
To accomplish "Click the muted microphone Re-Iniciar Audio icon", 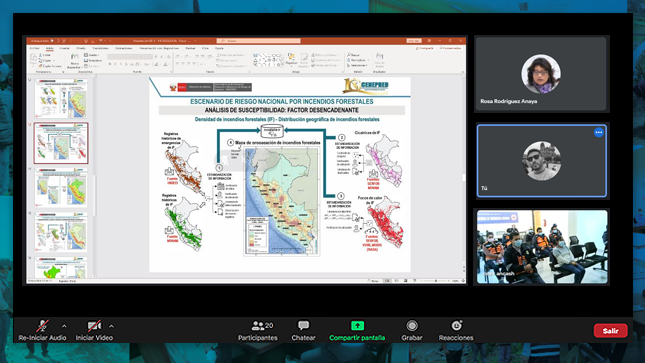I will [42, 326].
